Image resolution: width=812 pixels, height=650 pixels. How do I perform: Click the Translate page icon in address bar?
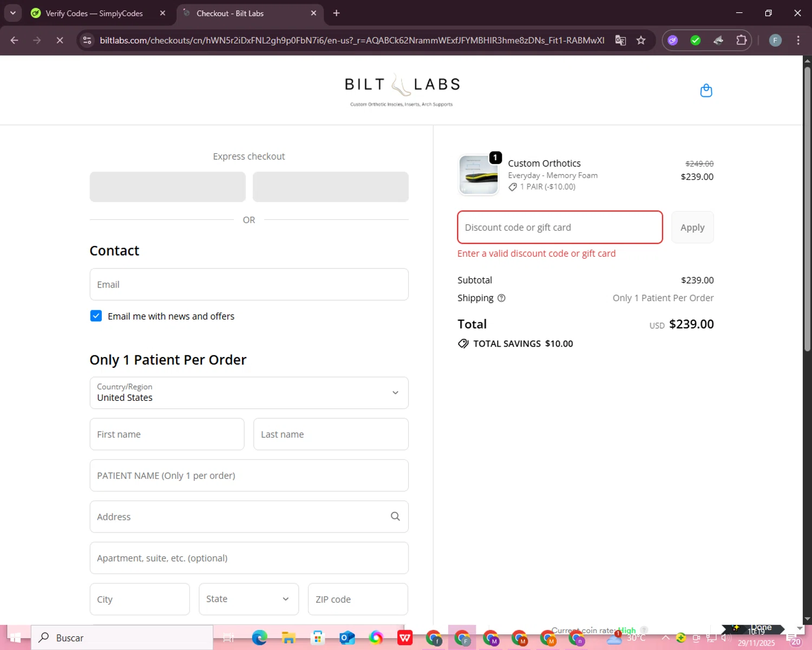(x=620, y=40)
